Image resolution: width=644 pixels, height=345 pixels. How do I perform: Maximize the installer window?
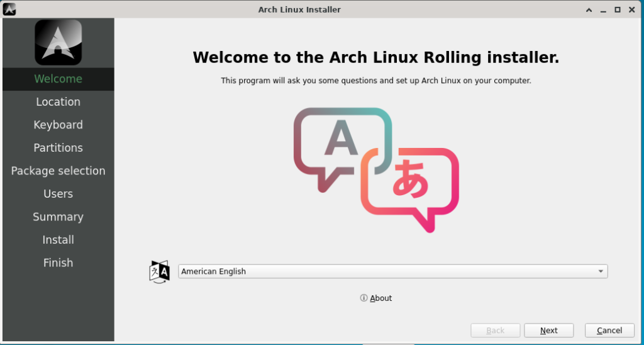(618, 10)
